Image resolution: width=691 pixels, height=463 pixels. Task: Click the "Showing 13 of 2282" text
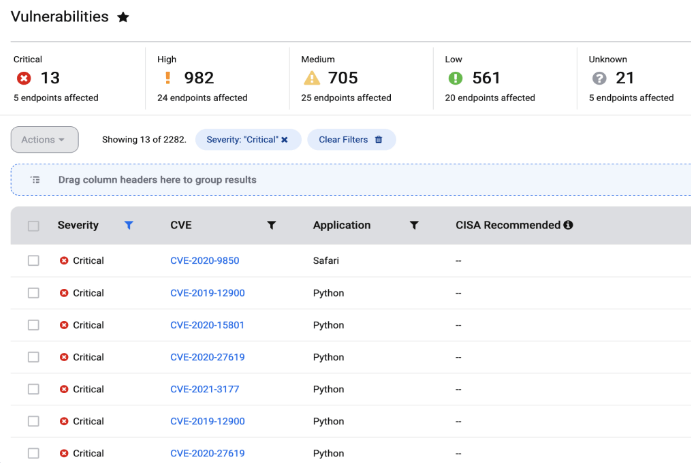[144, 140]
